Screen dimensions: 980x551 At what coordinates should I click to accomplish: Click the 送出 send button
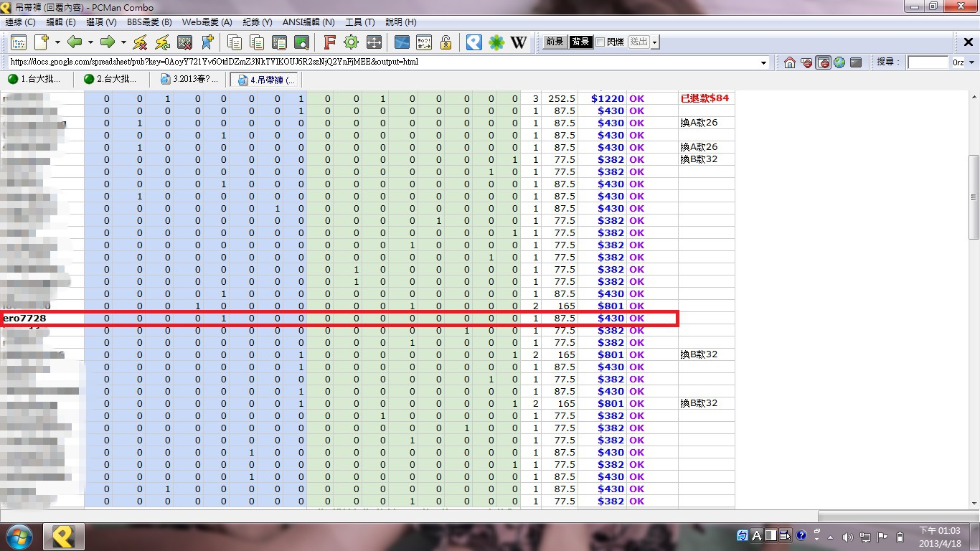point(639,42)
